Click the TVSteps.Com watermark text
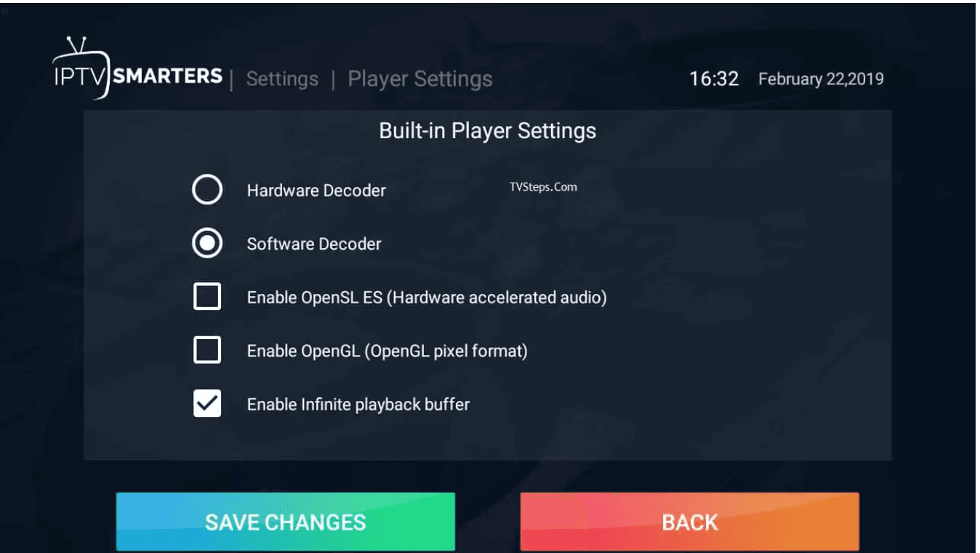 [x=544, y=187]
